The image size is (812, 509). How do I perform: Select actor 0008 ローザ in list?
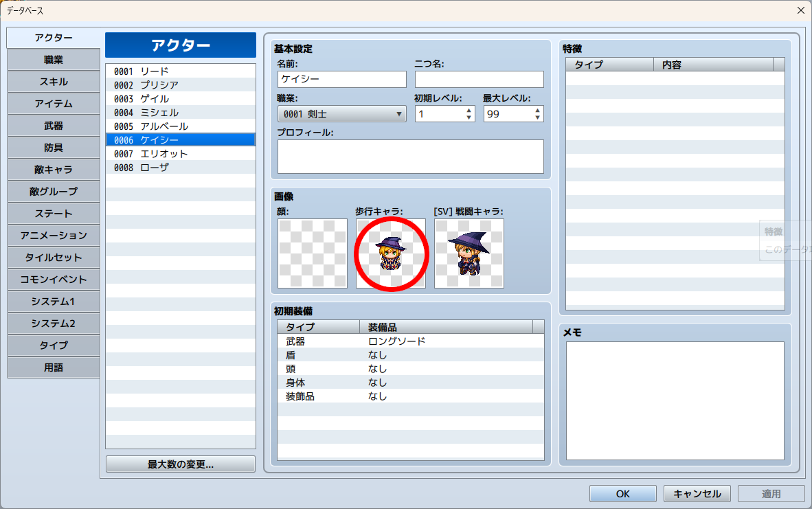click(180, 168)
